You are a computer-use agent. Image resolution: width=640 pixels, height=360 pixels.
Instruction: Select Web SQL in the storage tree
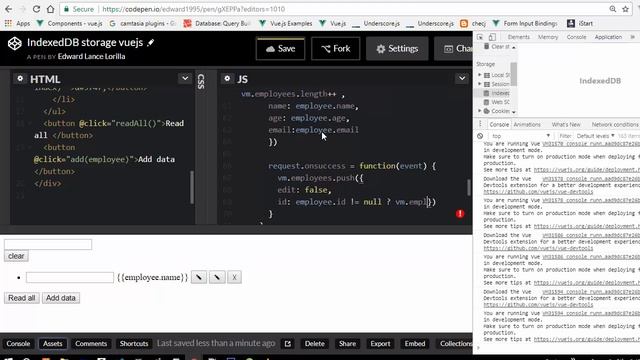(x=496, y=102)
